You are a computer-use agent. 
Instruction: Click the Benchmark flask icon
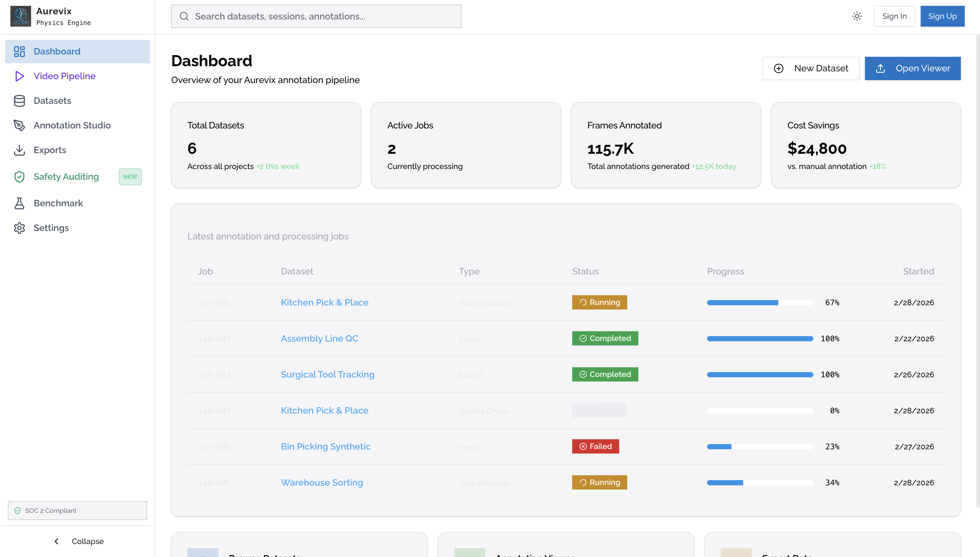tap(19, 203)
